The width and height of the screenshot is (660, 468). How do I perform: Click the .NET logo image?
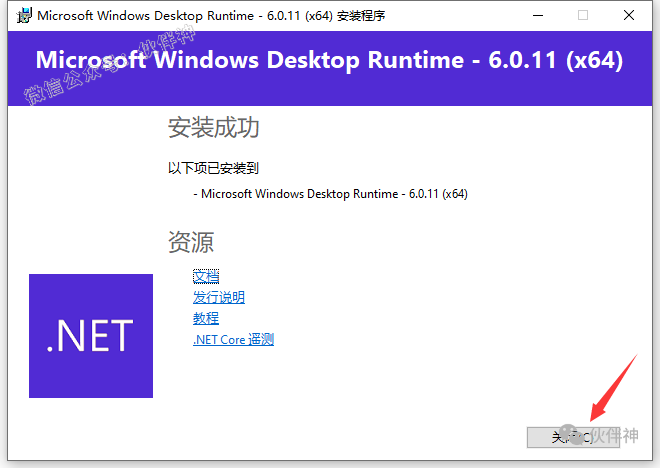pos(91,336)
